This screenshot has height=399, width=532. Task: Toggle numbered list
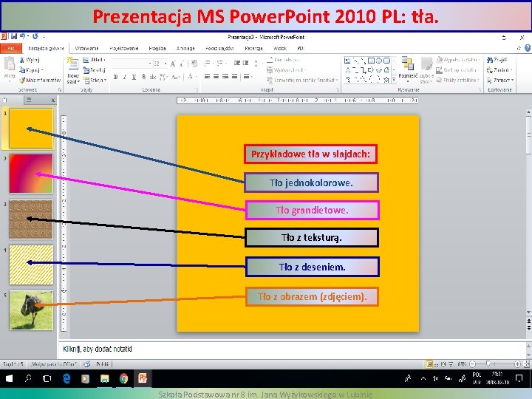pyautogui.click(x=220, y=63)
